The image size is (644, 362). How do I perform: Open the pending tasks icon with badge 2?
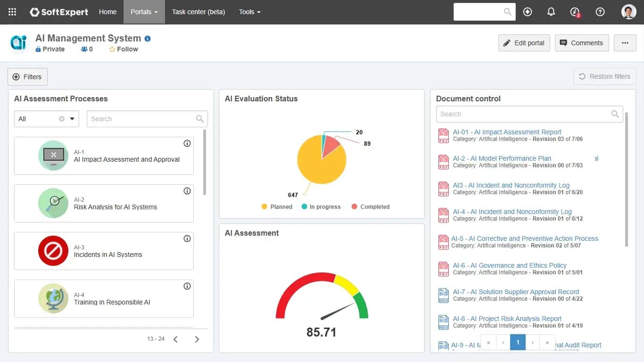(575, 12)
